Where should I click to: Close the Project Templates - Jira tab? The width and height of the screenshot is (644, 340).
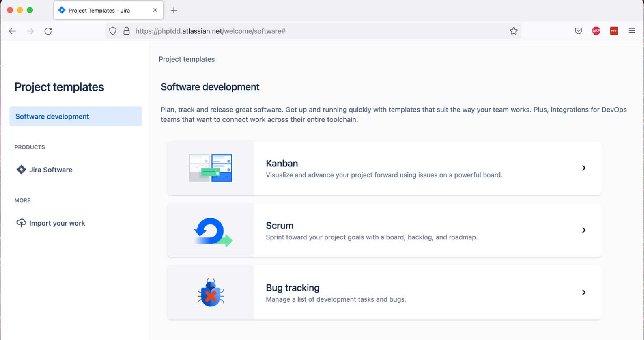155,10
